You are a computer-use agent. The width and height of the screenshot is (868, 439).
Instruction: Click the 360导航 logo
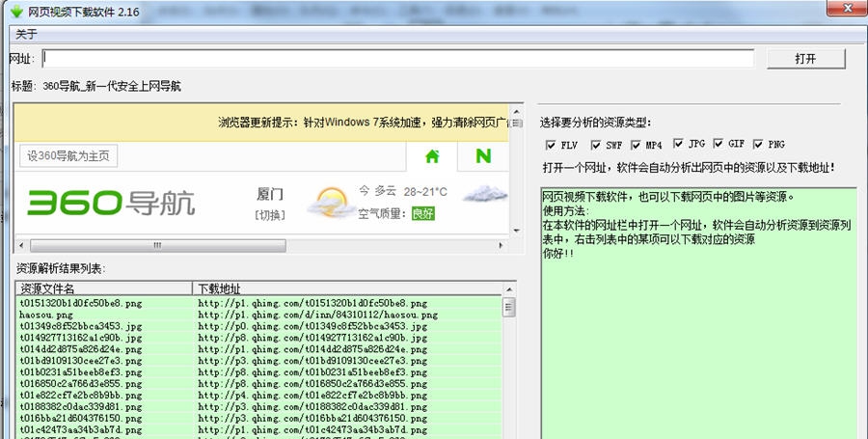pyautogui.click(x=111, y=203)
